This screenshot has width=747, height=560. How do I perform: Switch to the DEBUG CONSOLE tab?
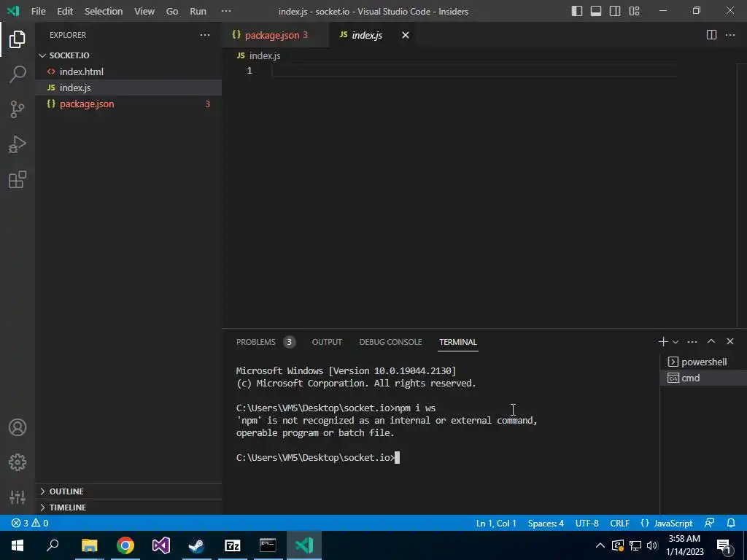tap(390, 342)
